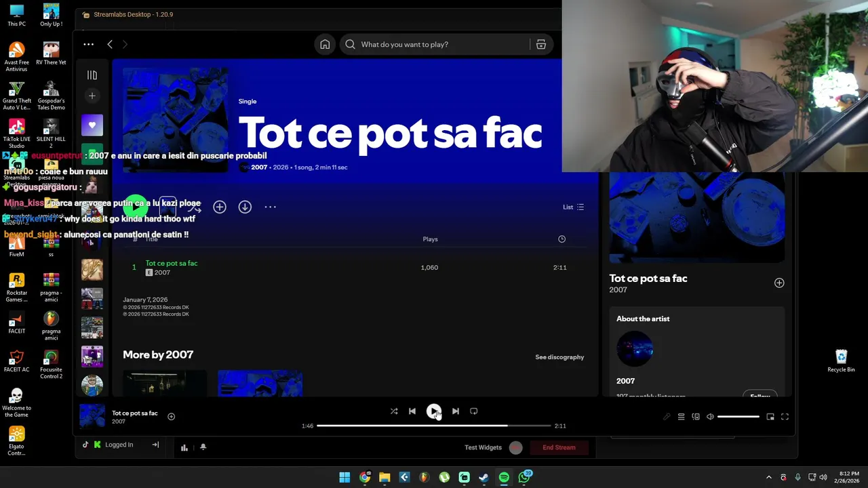Click 'End Stream' in Streamlabs
Viewport: 868px width, 488px height.
[x=559, y=447]
